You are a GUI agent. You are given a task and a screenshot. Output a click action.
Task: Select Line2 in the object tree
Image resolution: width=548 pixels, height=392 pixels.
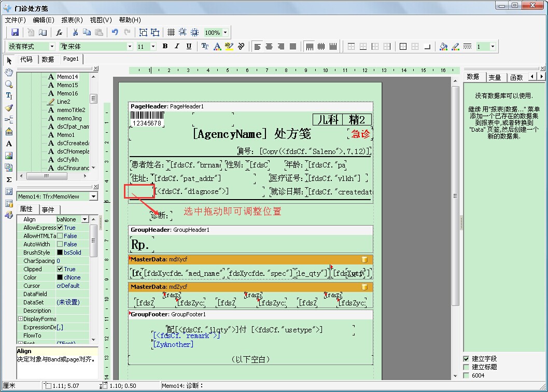click(x=63, y=102)
